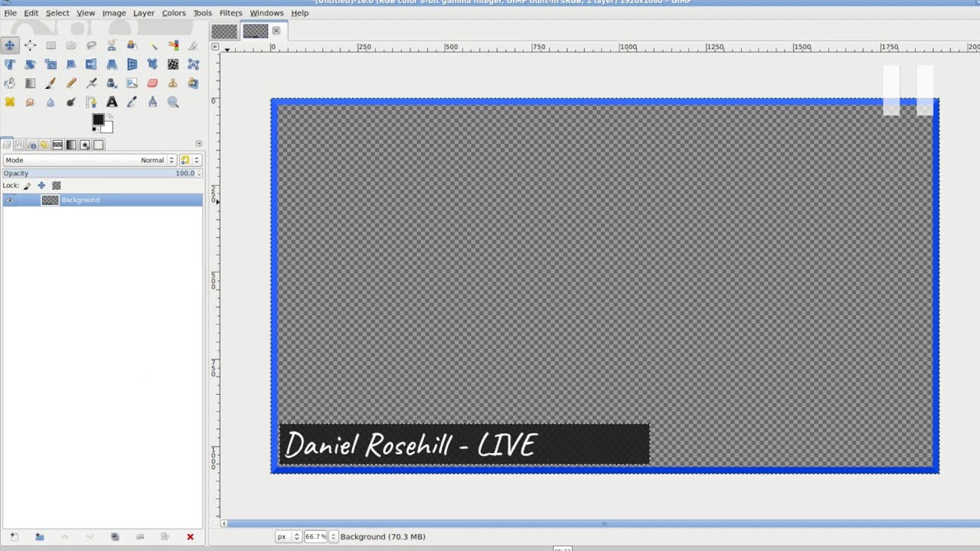Screen dimensions: 980x551
Task: Open the Layer menu
Action: point(144,13)
